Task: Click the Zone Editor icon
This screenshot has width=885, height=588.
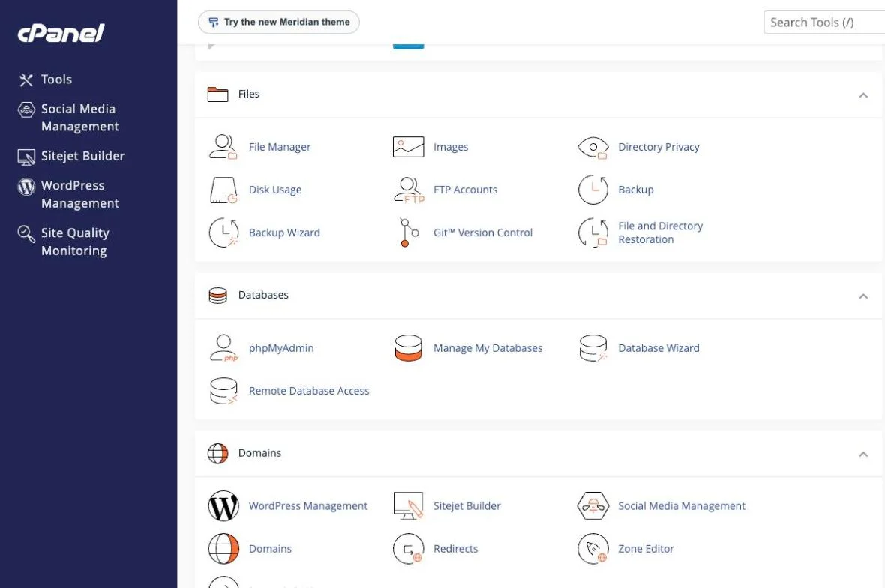Action: (593, 548)
